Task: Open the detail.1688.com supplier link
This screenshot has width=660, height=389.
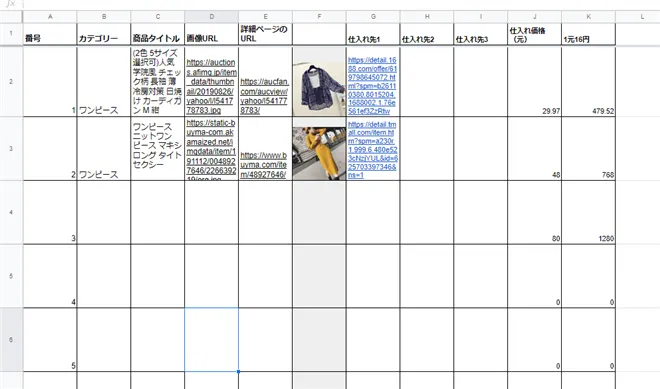Action: (x=373, y=85)
